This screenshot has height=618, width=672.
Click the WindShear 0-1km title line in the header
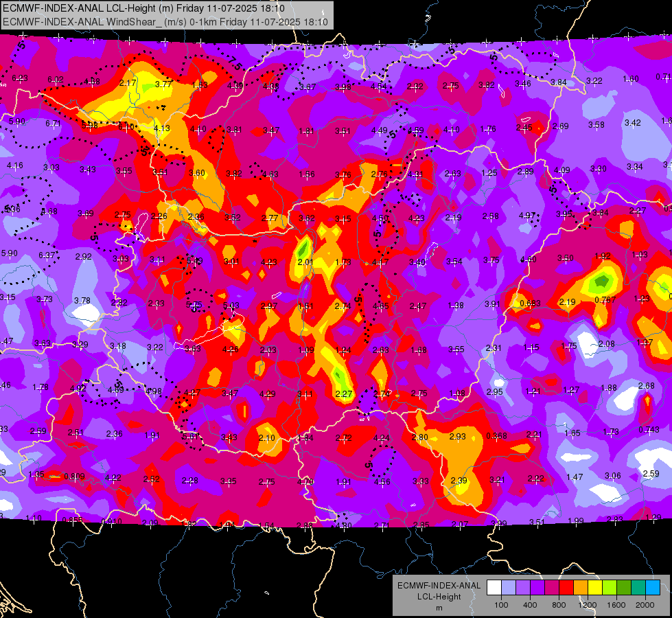coord(165,22)
